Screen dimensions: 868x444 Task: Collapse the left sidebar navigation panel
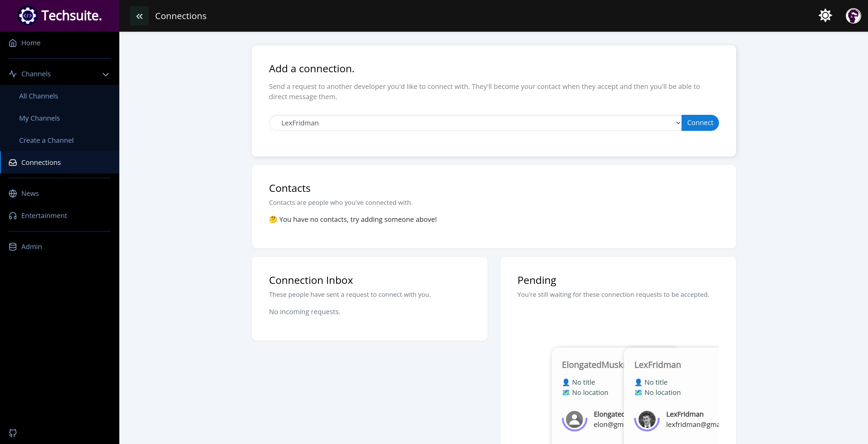(x=139, y=16)
